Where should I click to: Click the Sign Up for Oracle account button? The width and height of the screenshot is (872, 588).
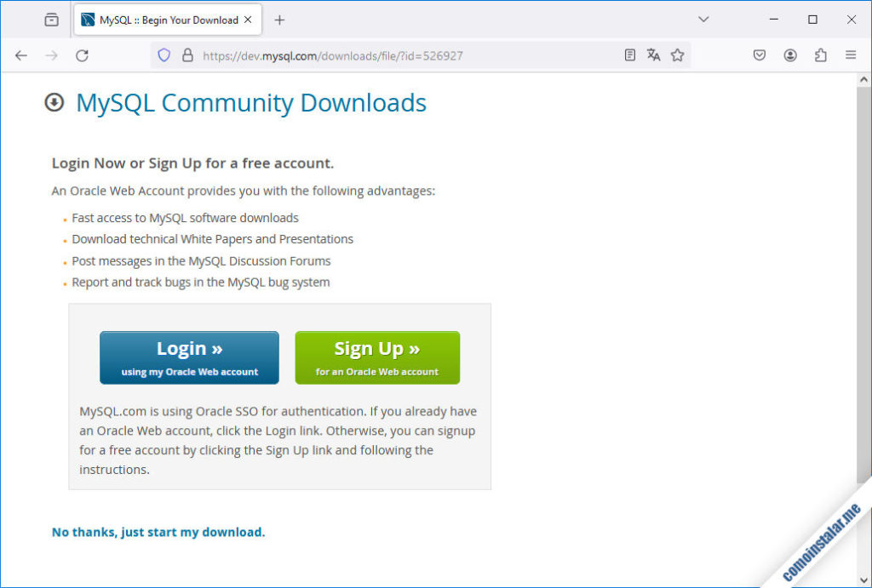point(377,357)
